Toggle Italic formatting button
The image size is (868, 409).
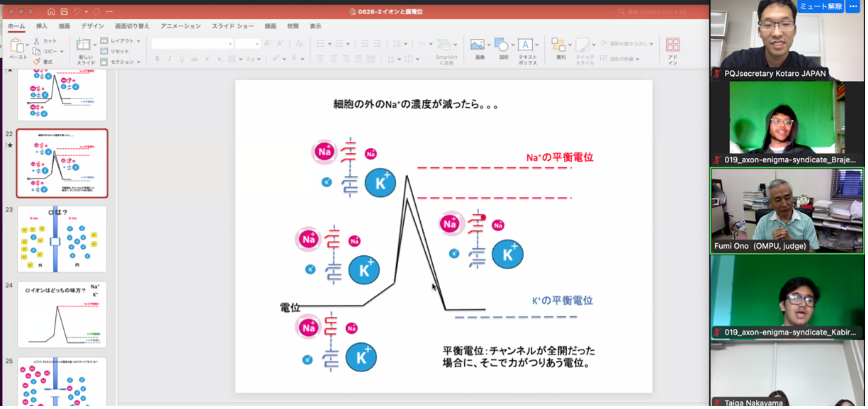point(169,59)
